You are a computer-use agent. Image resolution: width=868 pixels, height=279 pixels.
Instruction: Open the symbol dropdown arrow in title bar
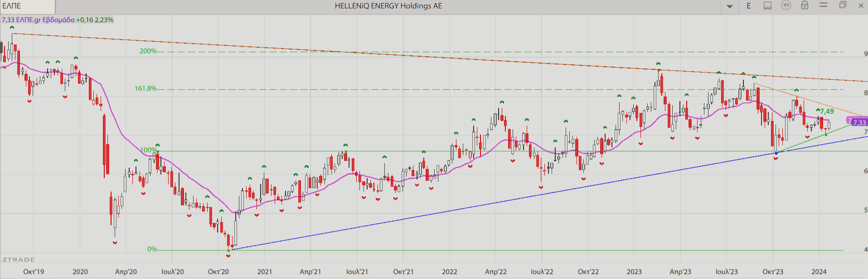pyautogui.click(x=730, y=6)
